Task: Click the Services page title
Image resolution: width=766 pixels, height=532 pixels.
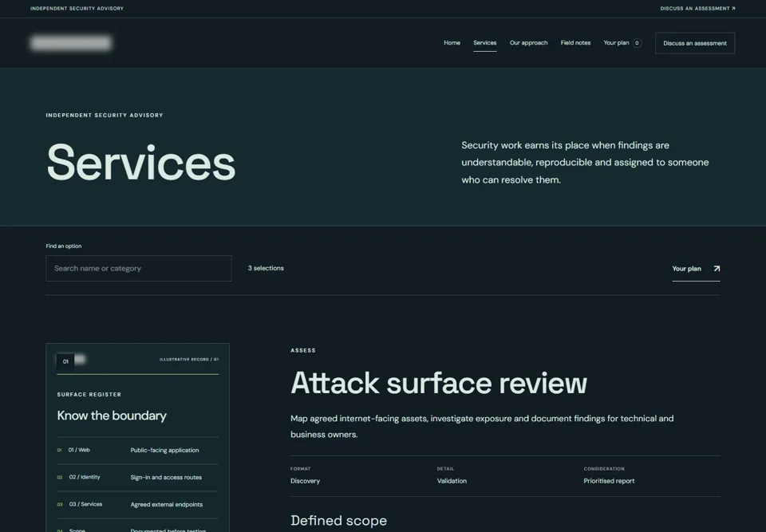Action: (141, 162)
